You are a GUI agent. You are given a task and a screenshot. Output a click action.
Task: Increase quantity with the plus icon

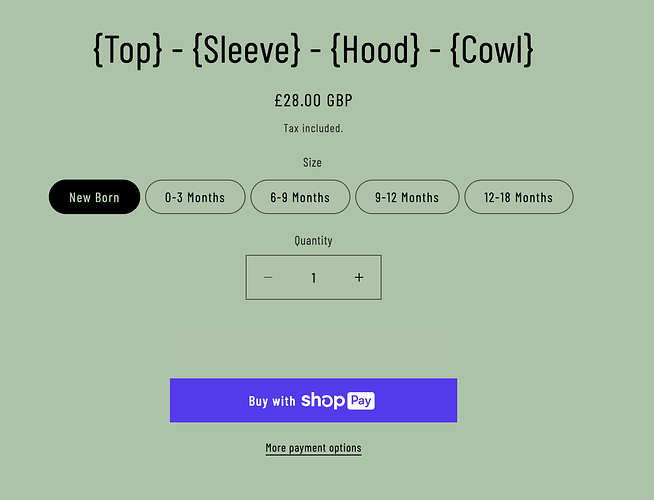tap(359, 278)
